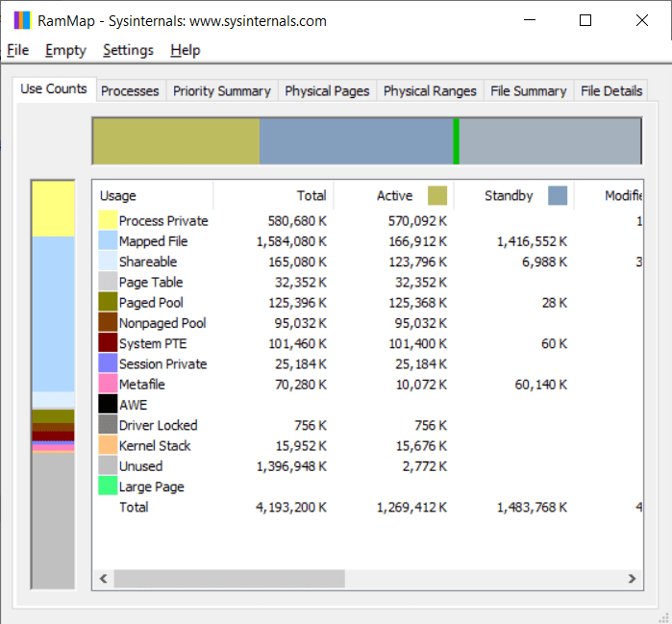
Task: Sort by the Standby column header
Action: click(x=514, y=195)
